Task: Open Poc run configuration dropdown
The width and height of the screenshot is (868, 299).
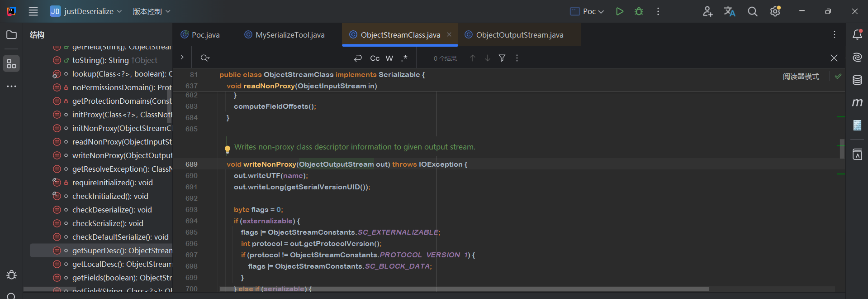Action: pyautogui.click(x=587, y=11)
